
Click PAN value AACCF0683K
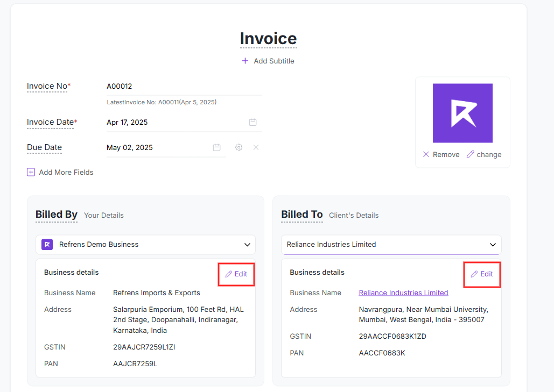tap(382, 353)
